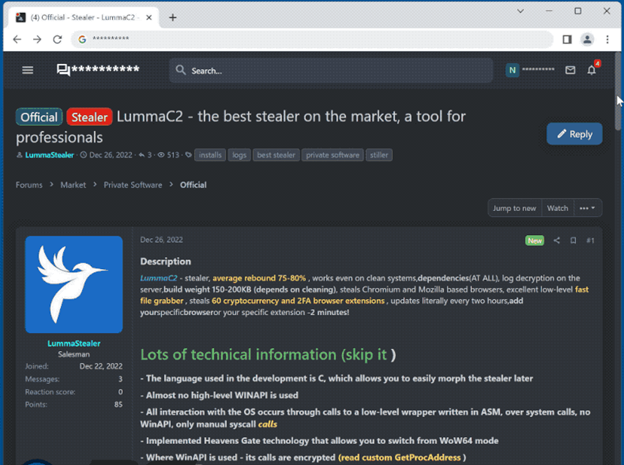Viewport: 624px width, 465px height.
Task: Click the notifications bell icon
Action: [594, 70]
